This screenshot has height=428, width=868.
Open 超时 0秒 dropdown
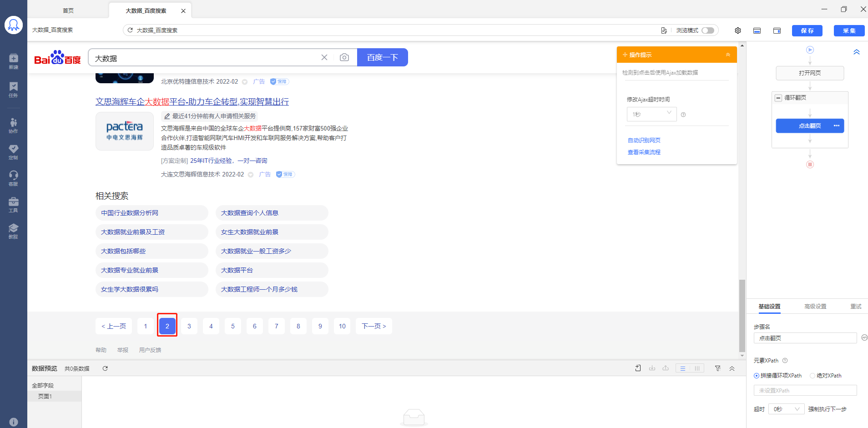(787, 409)
